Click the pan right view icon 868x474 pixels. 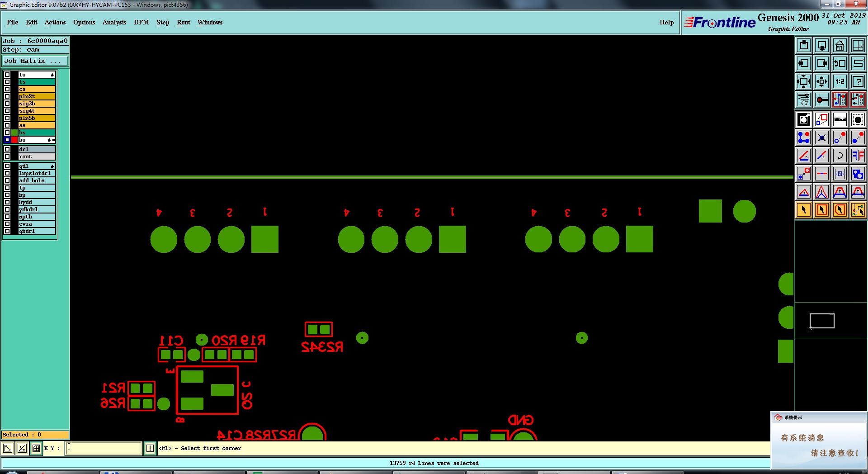822,63
